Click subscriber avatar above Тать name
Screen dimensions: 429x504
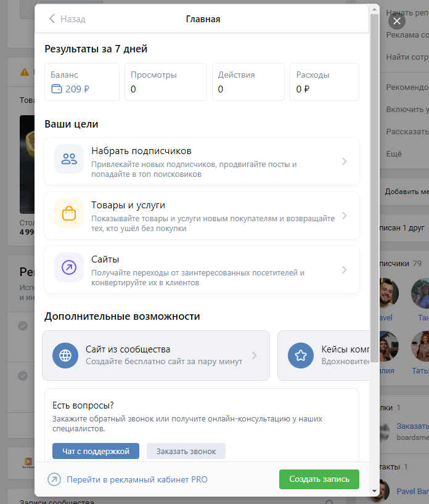coord(420,346)
